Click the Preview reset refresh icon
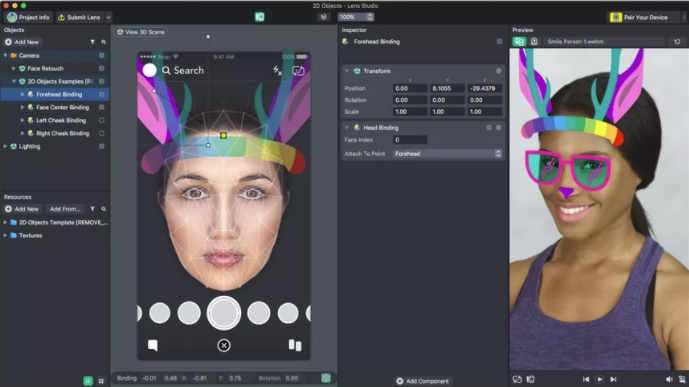689x387 pixels. click(677, 41)
